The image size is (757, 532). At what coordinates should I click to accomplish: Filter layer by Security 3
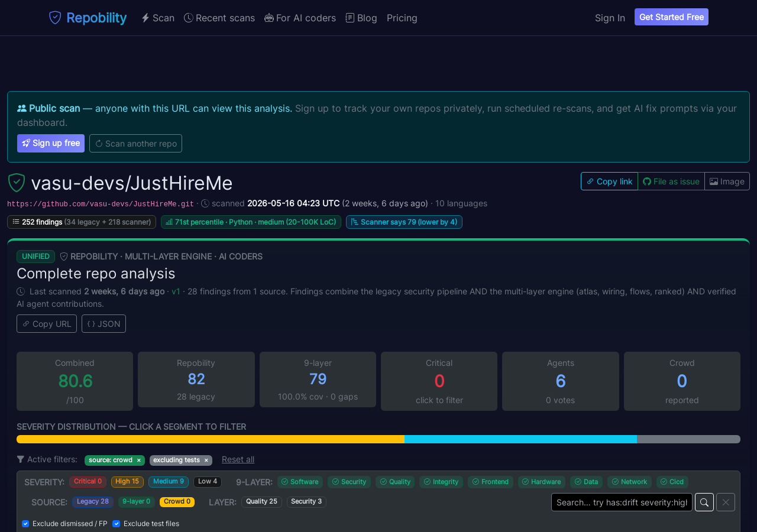(306, 502)
